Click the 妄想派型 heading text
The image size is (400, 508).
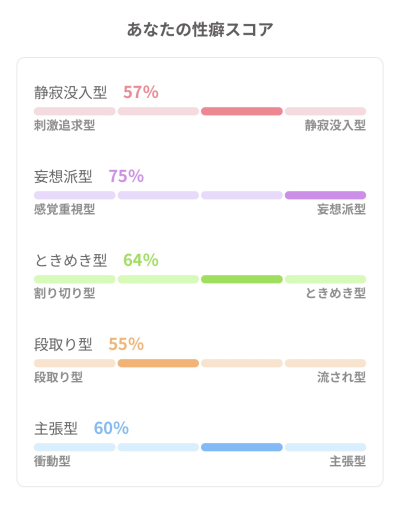point(63,176)
